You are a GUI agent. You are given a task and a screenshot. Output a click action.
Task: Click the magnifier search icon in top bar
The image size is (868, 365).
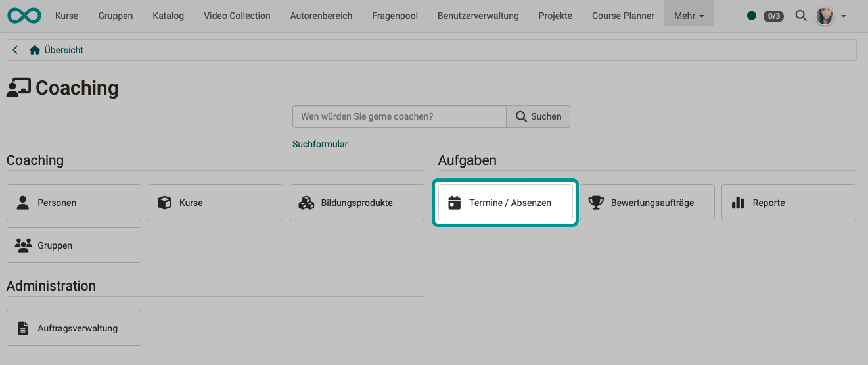(800, 16)
